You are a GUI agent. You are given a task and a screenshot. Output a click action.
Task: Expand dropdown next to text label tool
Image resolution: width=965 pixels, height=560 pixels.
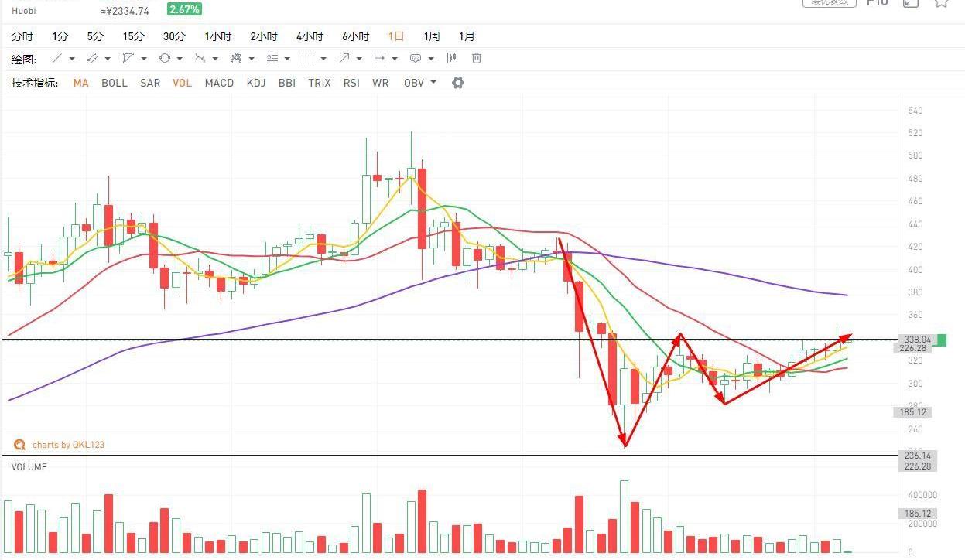click(x=431, y=59)
